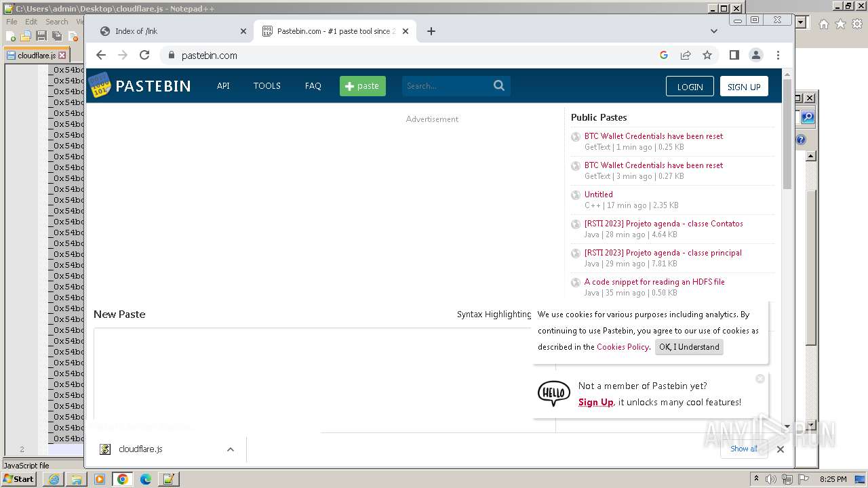Image resolution: width=868 pixels, height=488 pixels.
Task: Bookmark this page with star icon
Action: [707, 55]
